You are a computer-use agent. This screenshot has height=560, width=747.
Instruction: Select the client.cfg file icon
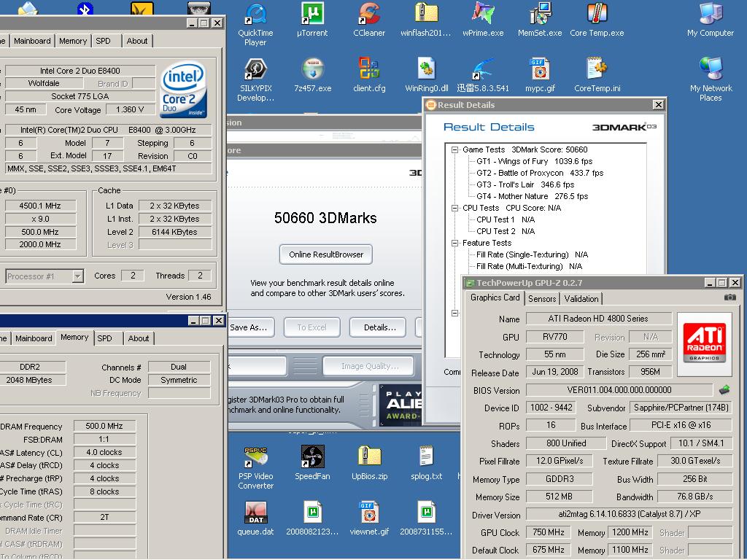(369, 69)
